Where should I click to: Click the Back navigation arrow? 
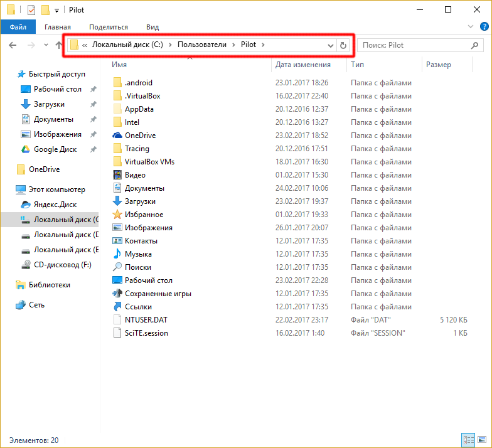point(13,45)
